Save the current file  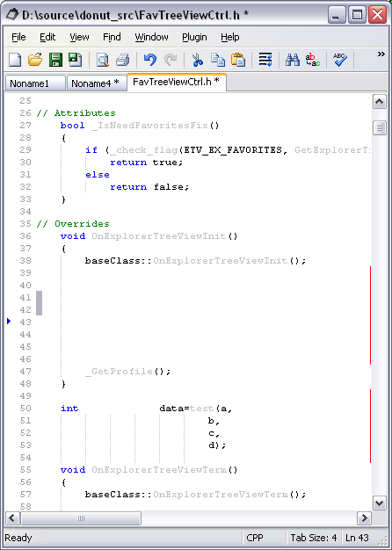(x=55, y=60)
